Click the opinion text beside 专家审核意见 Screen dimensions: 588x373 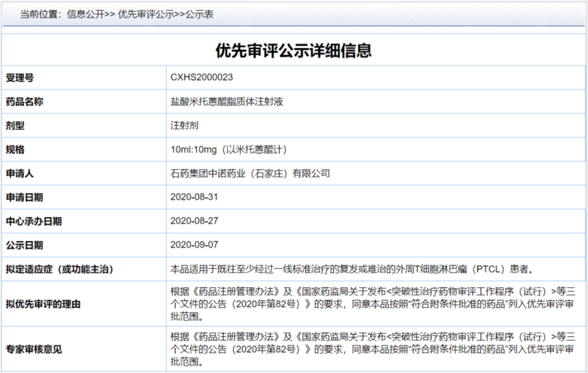(x=373, y=349)
